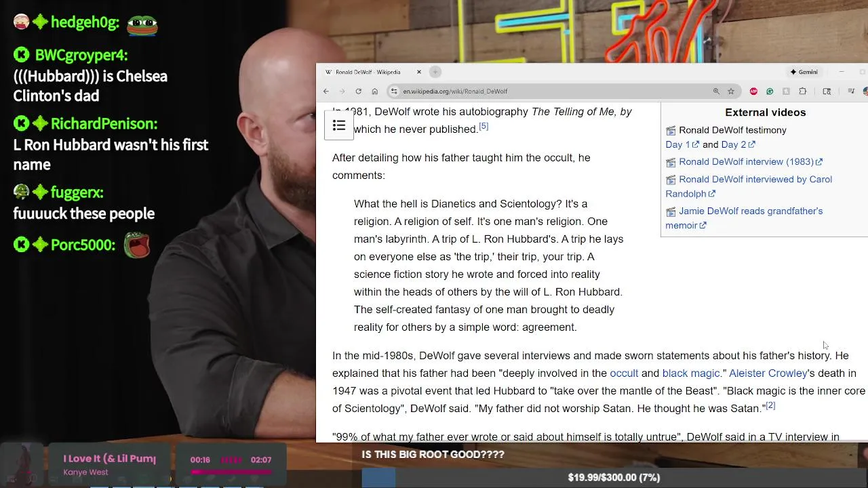
Task: Click the total time 02:07
Action: tap(261, 460)
